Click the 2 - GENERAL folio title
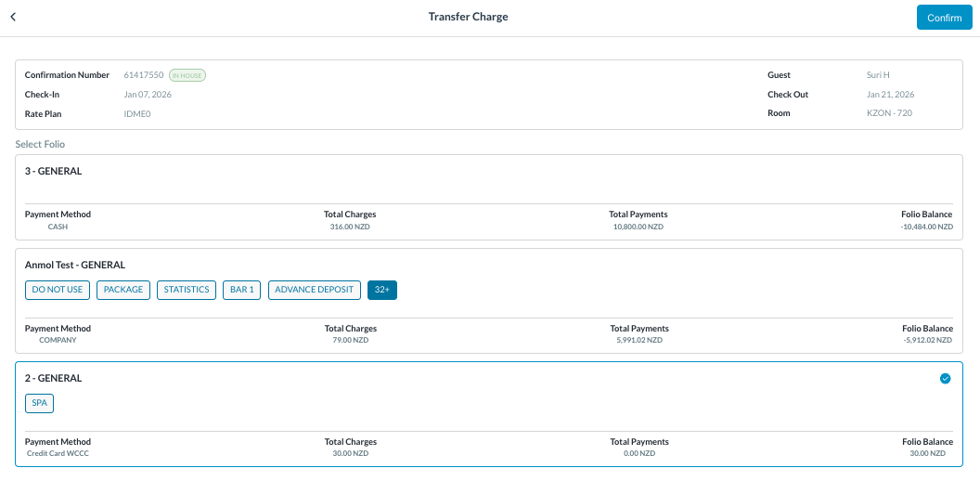 coord(53,378)
